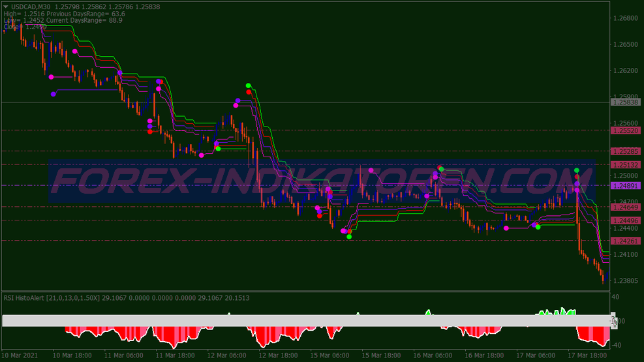Click the '17 Mar 18:00' time label
The height and width of the screenshot is (362, 644).
(x=587, y=355)
